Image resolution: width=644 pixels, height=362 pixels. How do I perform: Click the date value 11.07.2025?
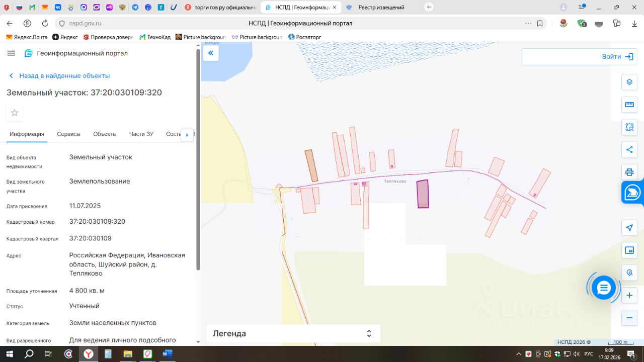[x=85, y=206]
